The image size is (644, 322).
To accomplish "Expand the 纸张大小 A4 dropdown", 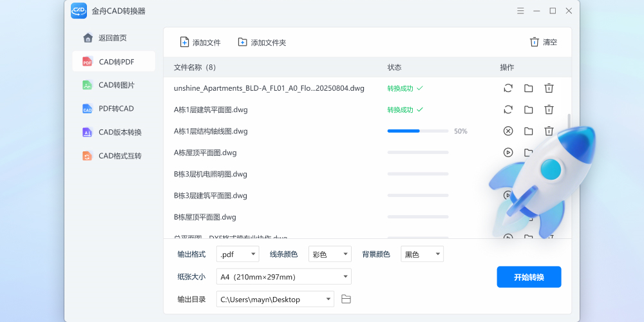I will tap(283, 277).
